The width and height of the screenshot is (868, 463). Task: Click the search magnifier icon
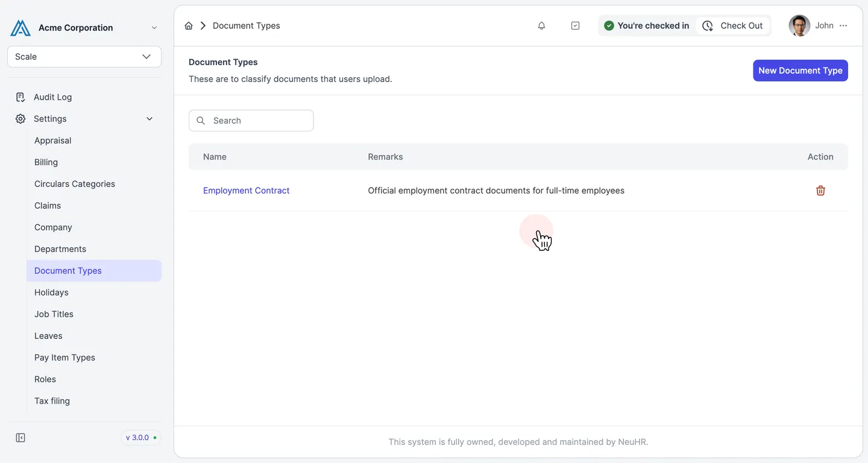[201, 121]
